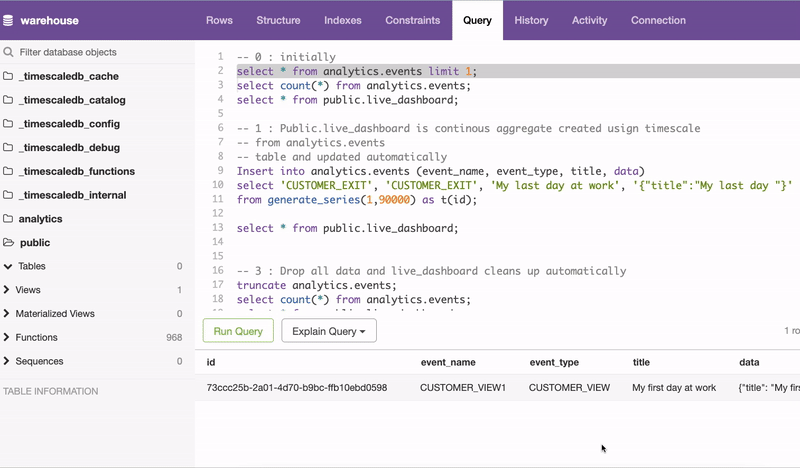Click the _timescaledb_internal folder icon
This screenshot has width=800, height=468.
pos(8,195)
